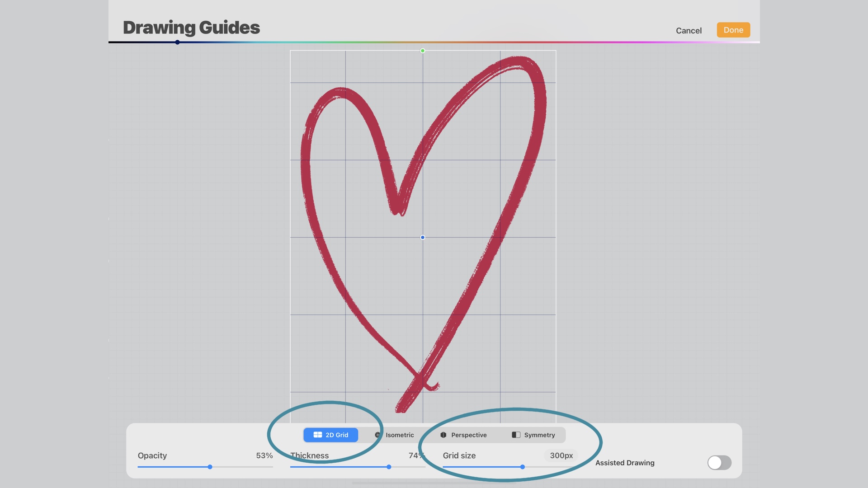Select the 2D Grid guide mode
The image size is (868, 488).
point(330,435)
